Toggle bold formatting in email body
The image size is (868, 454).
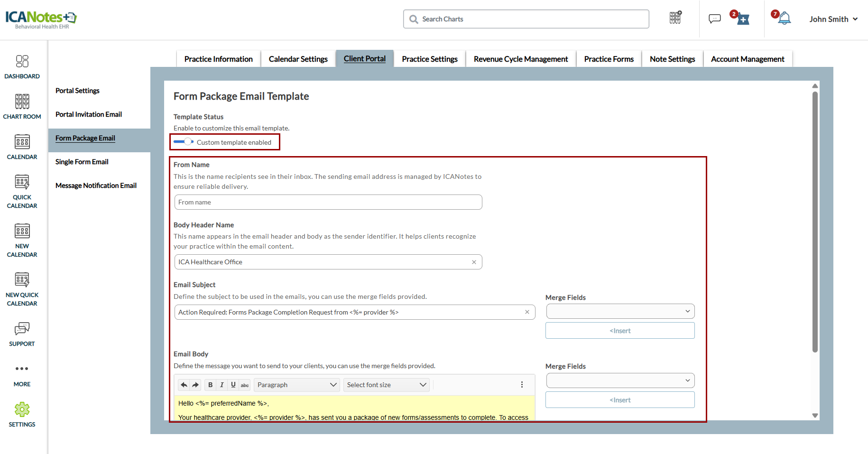click(210, 385)
